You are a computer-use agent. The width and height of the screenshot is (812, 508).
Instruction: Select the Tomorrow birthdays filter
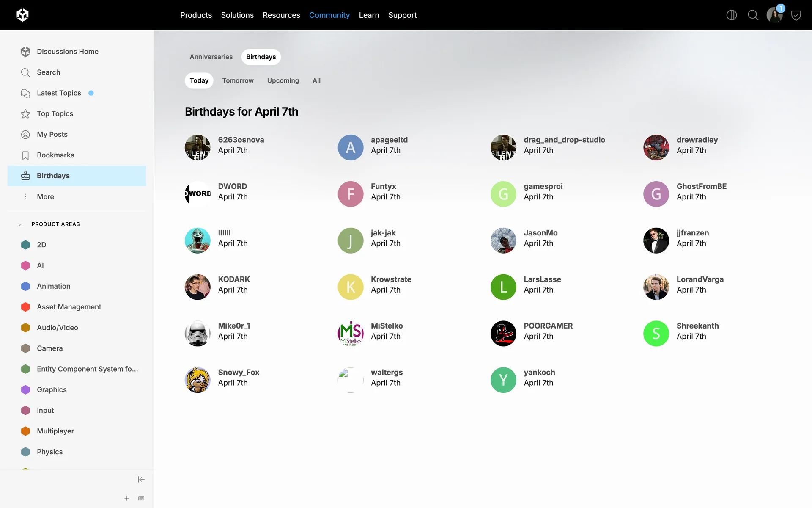238,80
